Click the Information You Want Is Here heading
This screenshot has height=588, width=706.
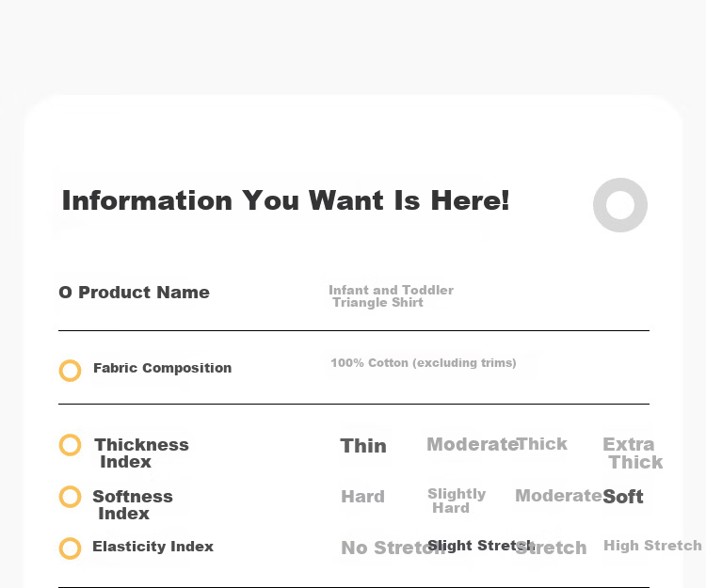tap(286, 200)
